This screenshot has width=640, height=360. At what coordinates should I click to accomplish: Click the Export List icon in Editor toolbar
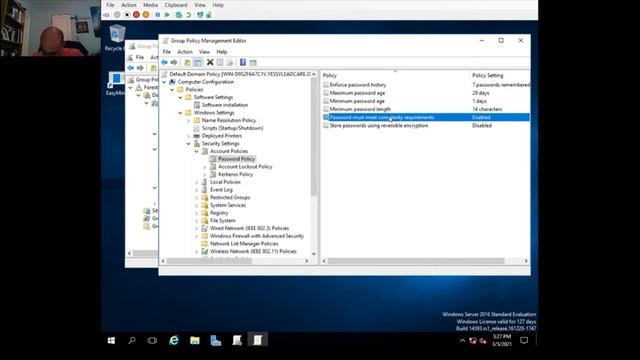coord(230,62)
